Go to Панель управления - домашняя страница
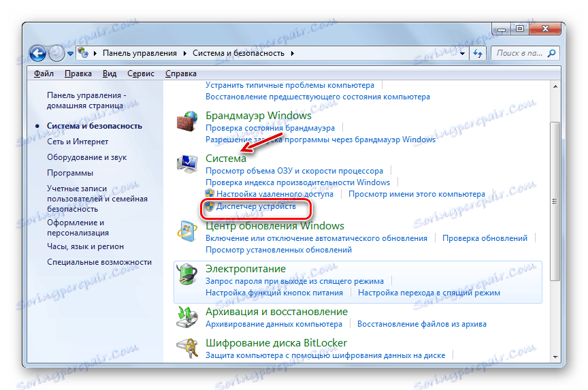 pyautogui.click(x=86, y=101)
